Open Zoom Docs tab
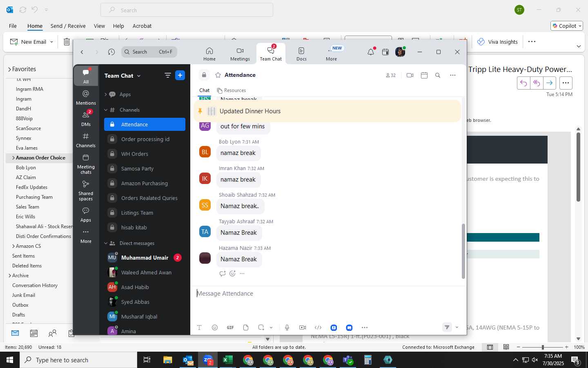The width and height of the screenshot is (588, 368). point(301,54)
